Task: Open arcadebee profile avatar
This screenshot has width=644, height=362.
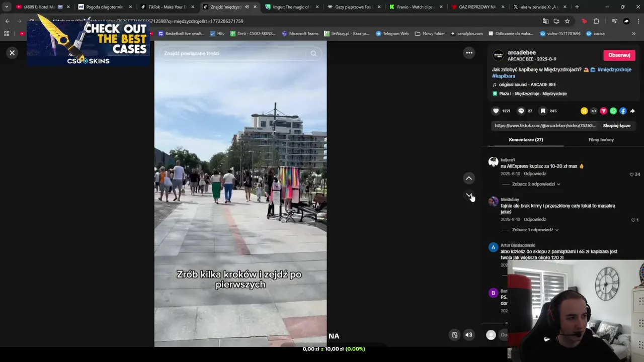Action: 498,55
